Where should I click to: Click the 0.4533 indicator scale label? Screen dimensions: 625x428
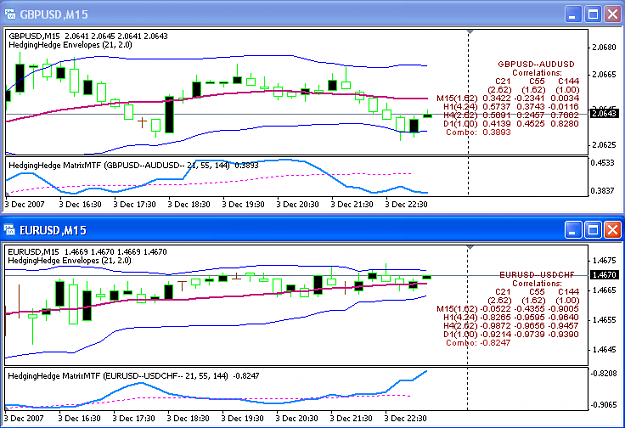click(603, 163)
